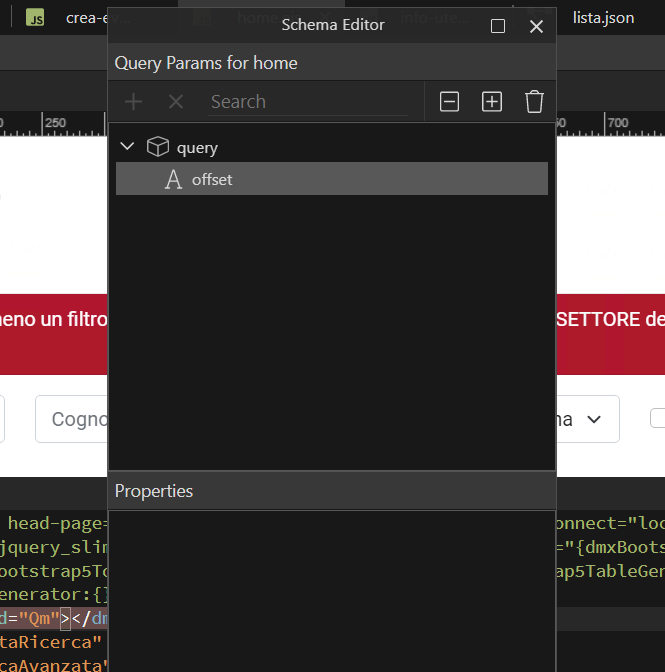The image size is (665, 672).
Task: Expand all with the plus-box icon
Action: (x=491, y=102)
